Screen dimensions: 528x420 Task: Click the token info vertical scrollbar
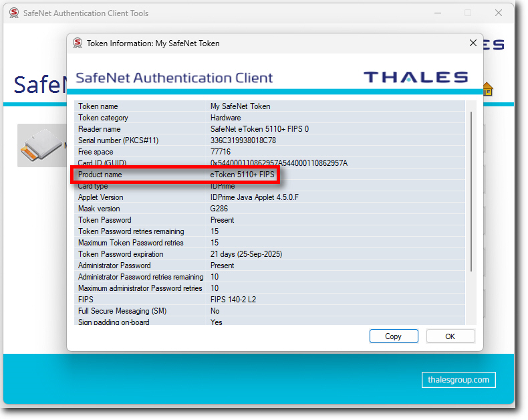point(471,191)
